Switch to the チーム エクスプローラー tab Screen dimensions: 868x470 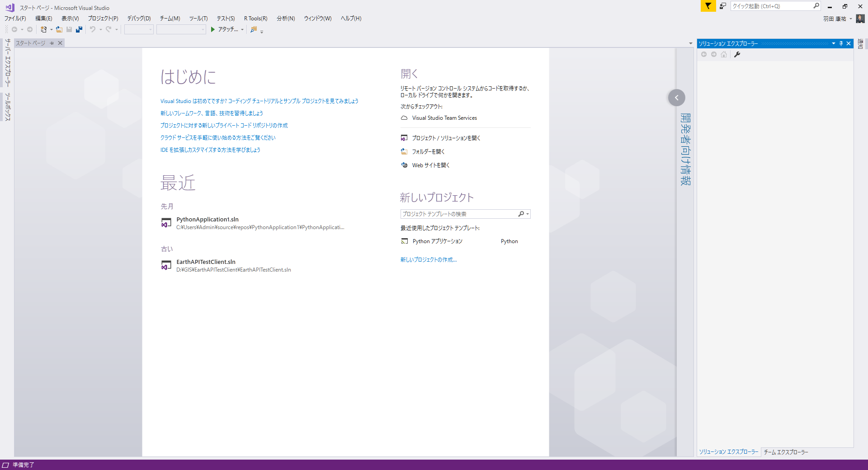click(x=786, y=452)
